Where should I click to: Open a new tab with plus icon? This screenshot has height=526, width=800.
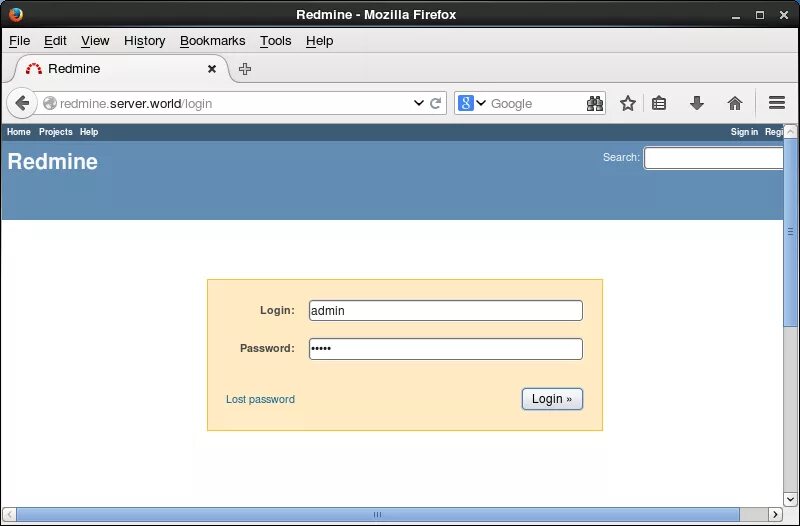click(x=245, y=69)
